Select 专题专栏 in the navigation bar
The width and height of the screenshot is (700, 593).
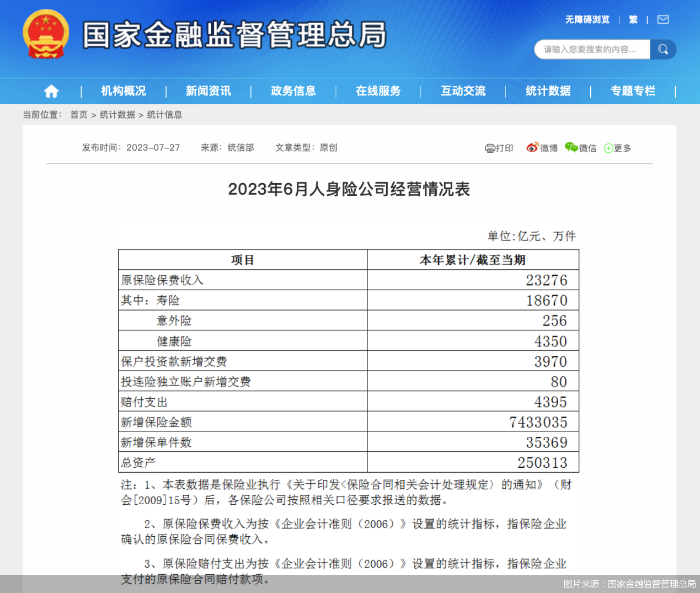[633, 91]
